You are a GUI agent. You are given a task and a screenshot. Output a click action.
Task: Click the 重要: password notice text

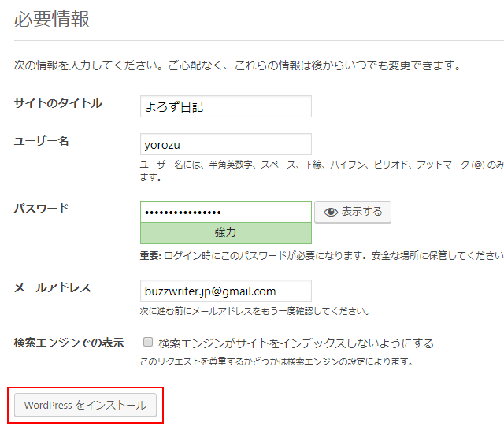pos(322,256)
